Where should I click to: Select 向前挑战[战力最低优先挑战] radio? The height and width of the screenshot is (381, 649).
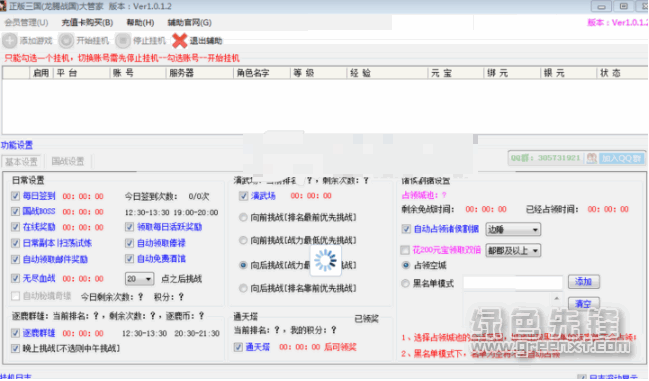pyautogui.click(x=243, y=240)
